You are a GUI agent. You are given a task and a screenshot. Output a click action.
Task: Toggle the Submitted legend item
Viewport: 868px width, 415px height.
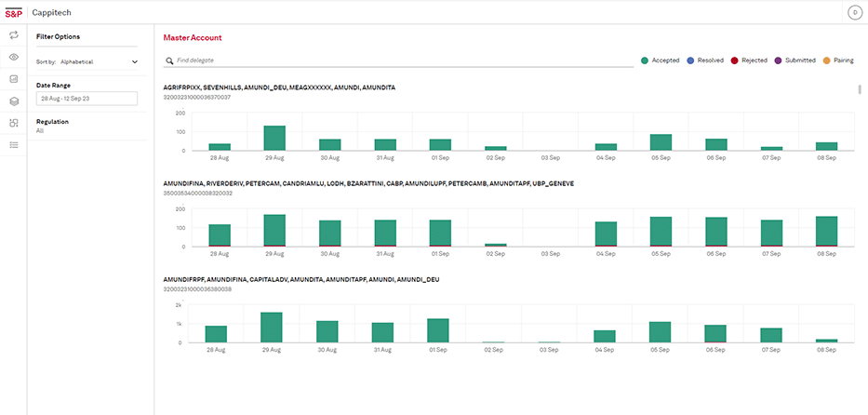click(x=795, y=60)
